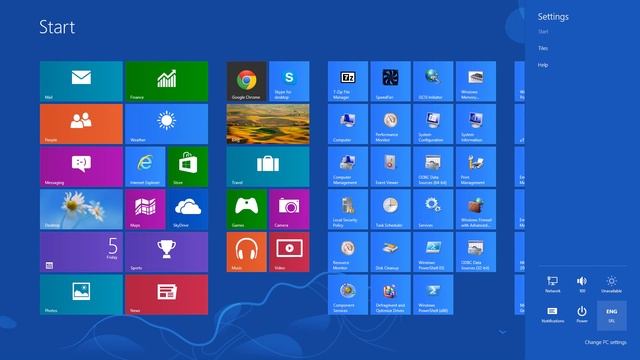640x360 pixels.
Task: Open the Music headphones tile
Action: 247,252
